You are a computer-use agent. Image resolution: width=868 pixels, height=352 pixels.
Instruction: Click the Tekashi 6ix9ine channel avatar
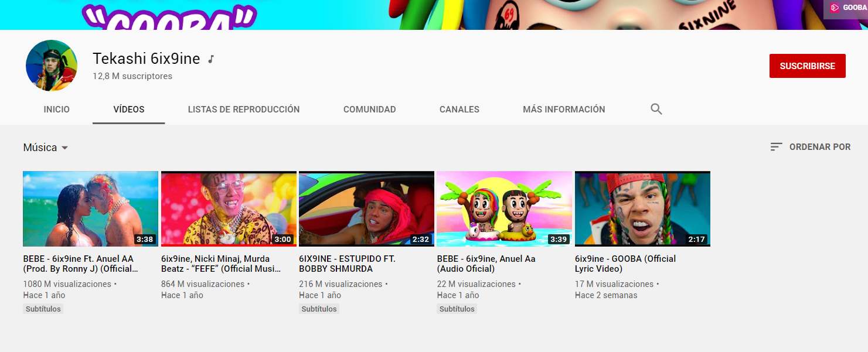click(x=52, y=66)
